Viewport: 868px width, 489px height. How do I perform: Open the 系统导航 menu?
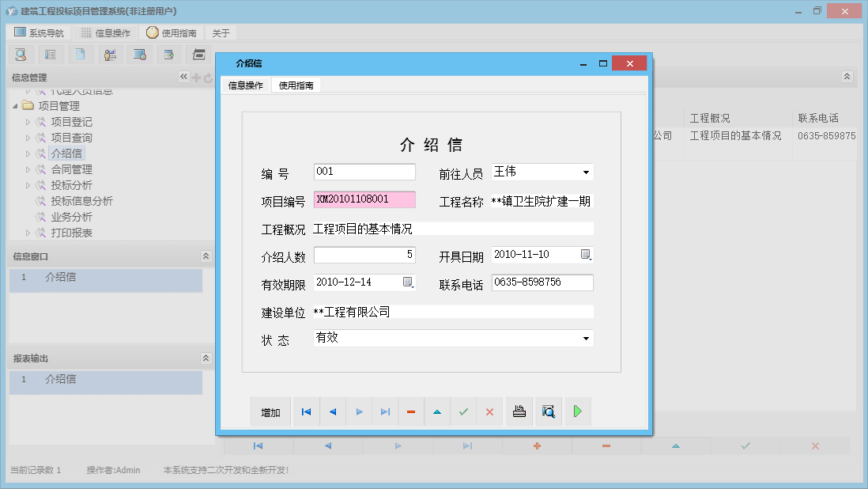37,32
